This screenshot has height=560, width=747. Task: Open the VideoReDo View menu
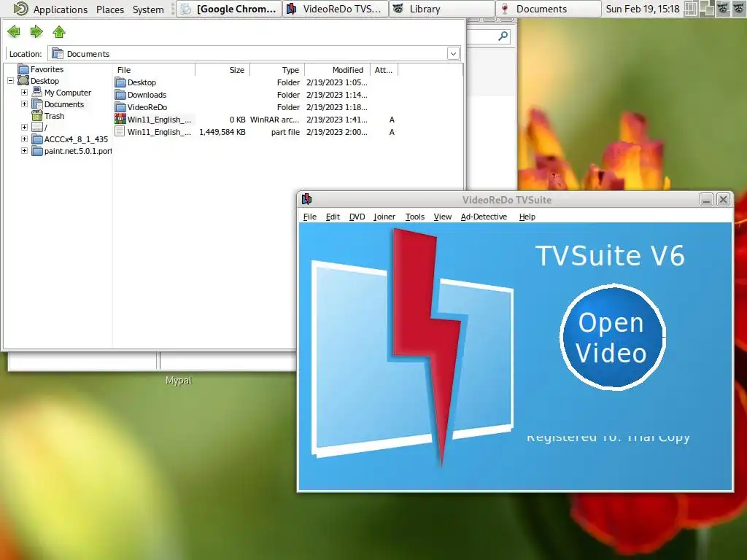(x=443, y=217)
